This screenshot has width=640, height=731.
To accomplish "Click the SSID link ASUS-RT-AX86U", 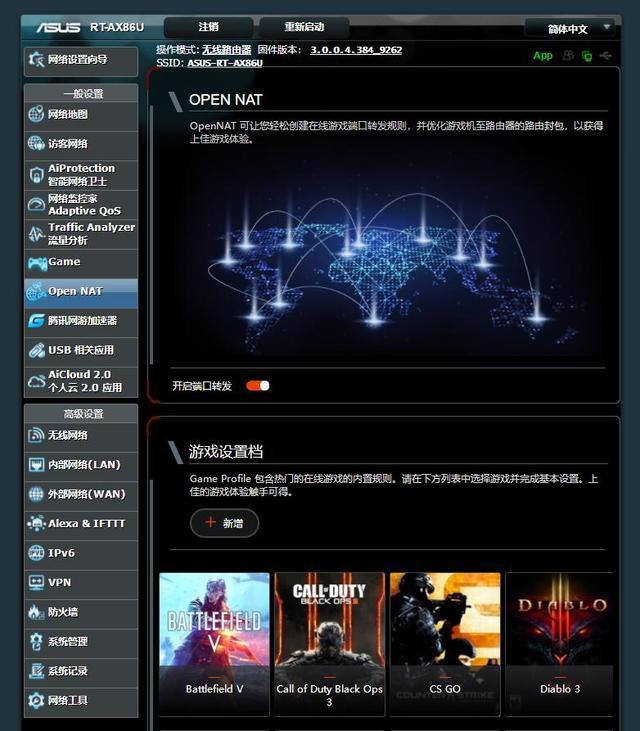I will [x=225, y=63].
